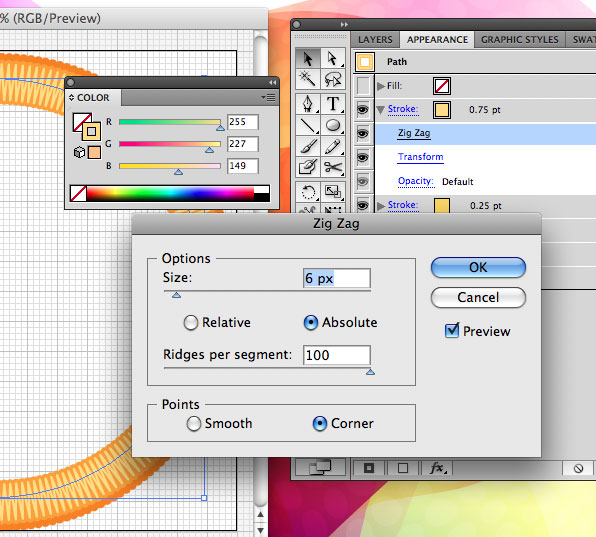
Task: Click the None swatch in color spectrum bar
Action: 78,193
